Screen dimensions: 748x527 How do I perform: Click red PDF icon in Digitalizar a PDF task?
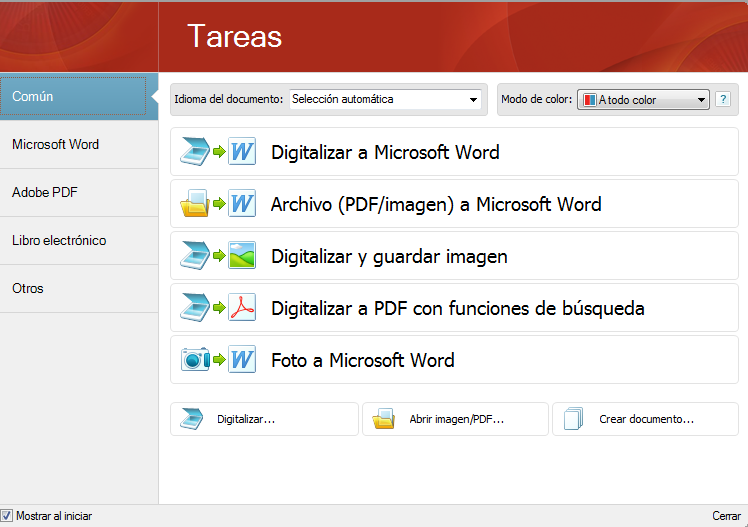pyautogui.click(x=242, y=308)
